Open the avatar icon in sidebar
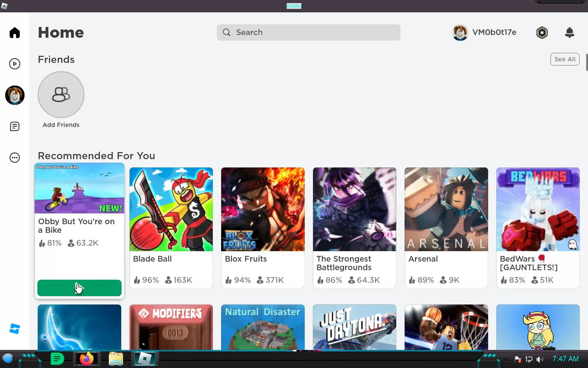The image size is (588, 368). [15, 95]
